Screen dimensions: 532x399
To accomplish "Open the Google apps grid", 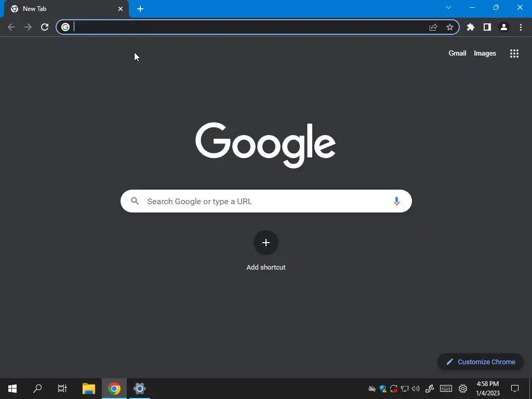I will [x=514, y=54].
